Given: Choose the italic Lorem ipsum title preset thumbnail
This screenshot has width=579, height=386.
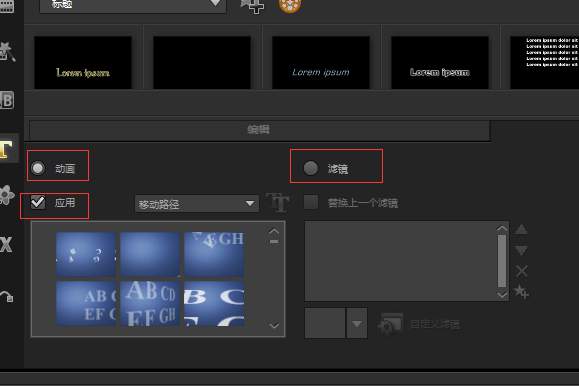Looking at the screenshot, I should tap(321, 62).
